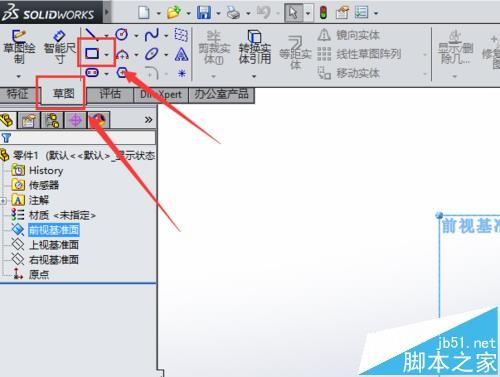
Task: Click 转换实体引用 convert entities
Action: tap(254, 47)
